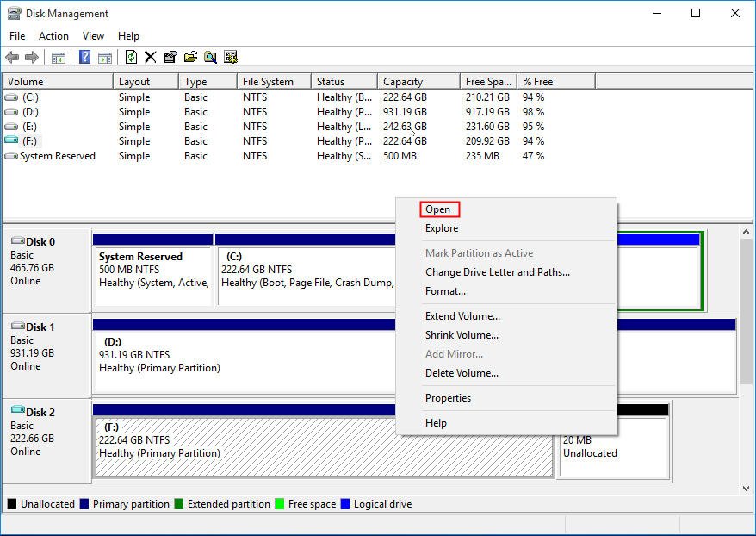The width and height of the screenshot is (756, 536).
Task: Click the Delete (X) toolbar icon
Action: 150,58
